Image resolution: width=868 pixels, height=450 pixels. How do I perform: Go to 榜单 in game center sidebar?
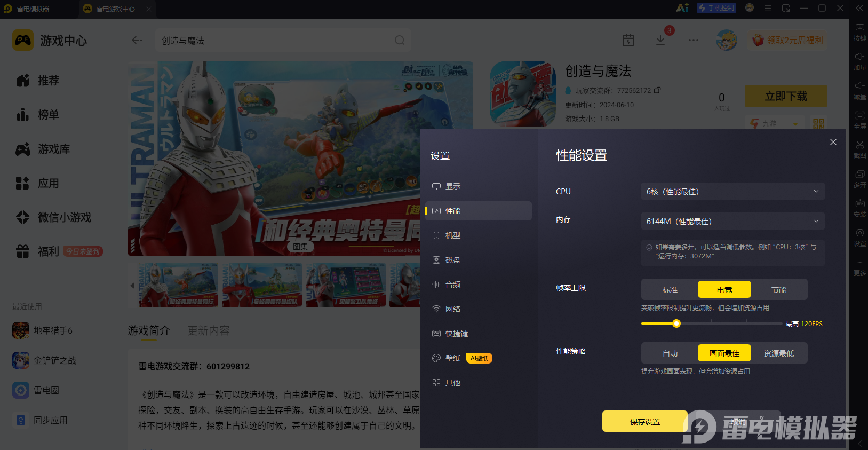pyautogui.click(x=37, y=114)
